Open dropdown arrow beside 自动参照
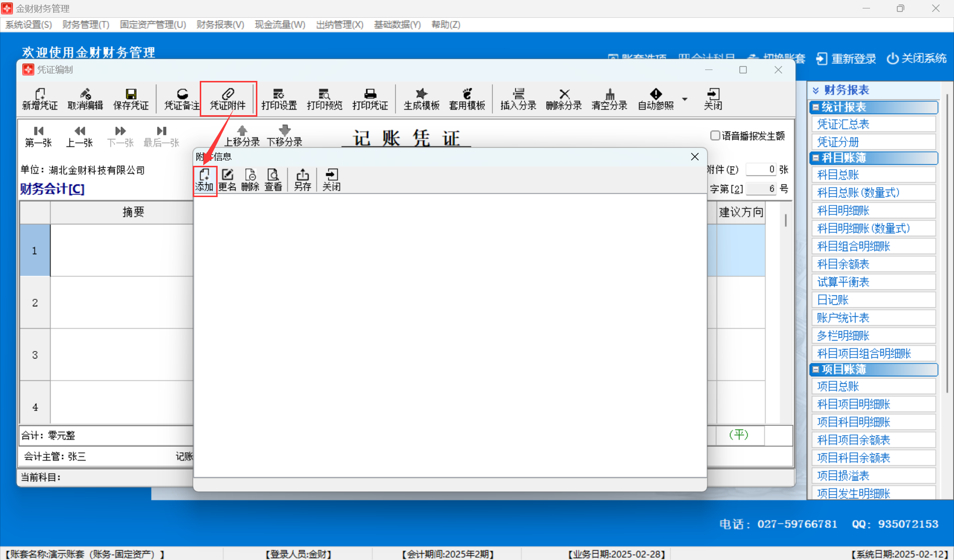This screenshot has height=560, width=954. [x=685, y=99]
